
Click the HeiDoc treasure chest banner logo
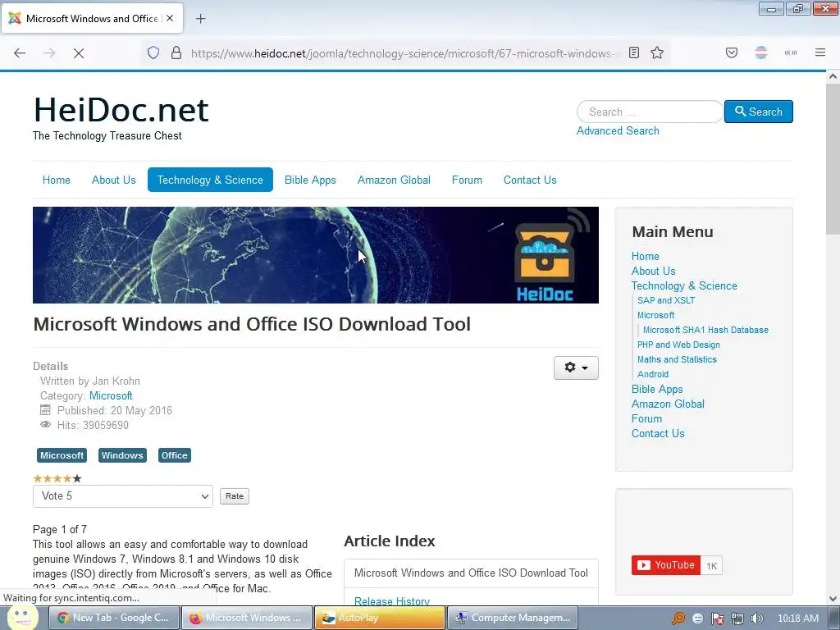[x=545, y=256]
